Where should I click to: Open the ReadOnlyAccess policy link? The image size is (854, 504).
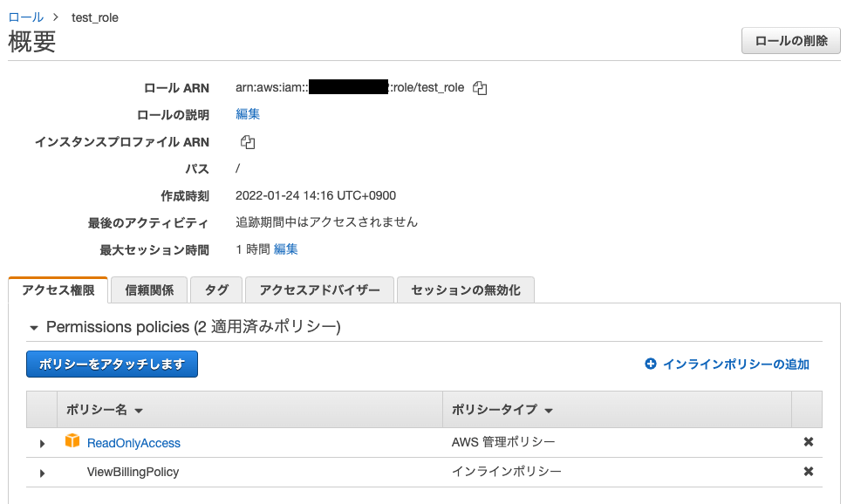click(x=133, y=443)
